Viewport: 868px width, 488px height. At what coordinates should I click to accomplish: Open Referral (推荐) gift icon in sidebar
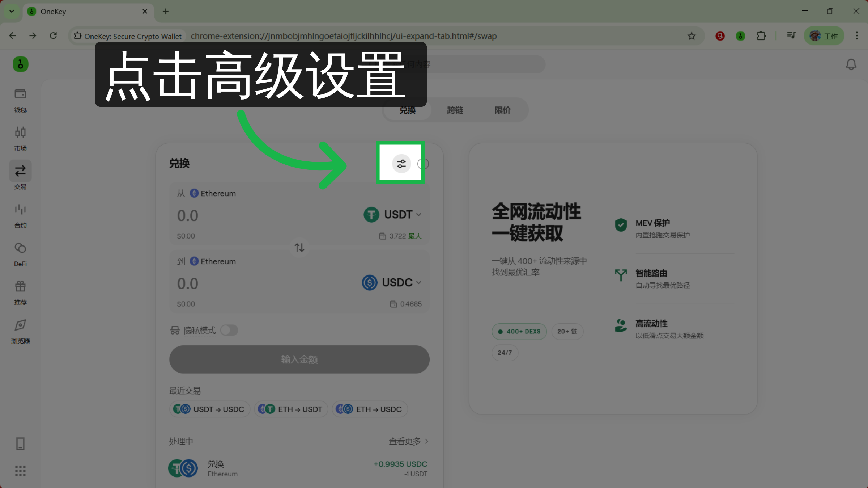click(20, 293)
